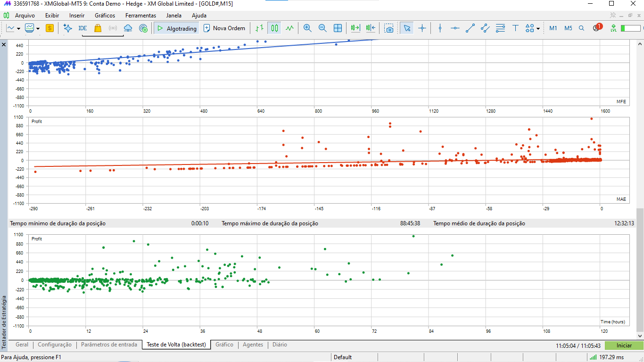Click the green Iniciar button
The image size is (644, 362).
coord(624,346)
